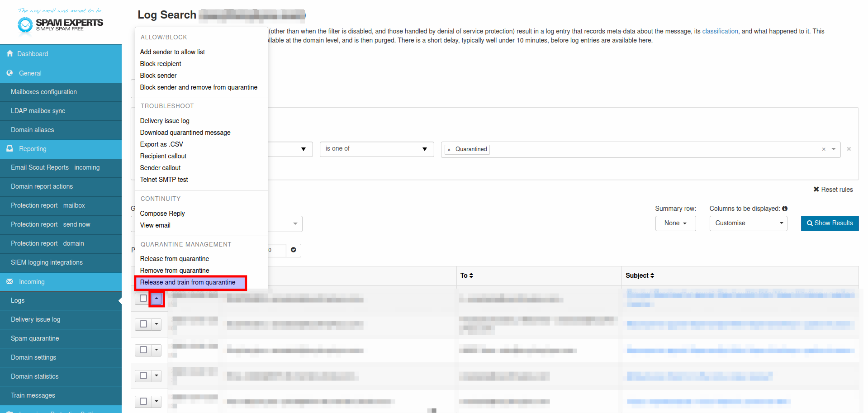868x413 pixels.
Task: Click the General globe icon
Action: (x=10, y=73)
